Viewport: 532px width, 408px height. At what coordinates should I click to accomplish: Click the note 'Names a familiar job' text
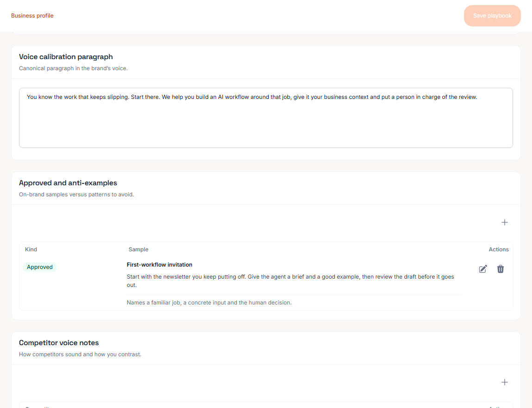click(209, 303)
